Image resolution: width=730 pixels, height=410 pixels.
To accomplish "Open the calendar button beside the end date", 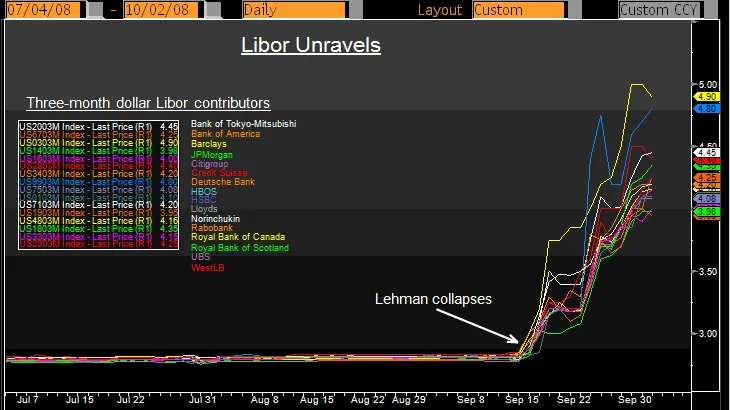I will point(213,10).
